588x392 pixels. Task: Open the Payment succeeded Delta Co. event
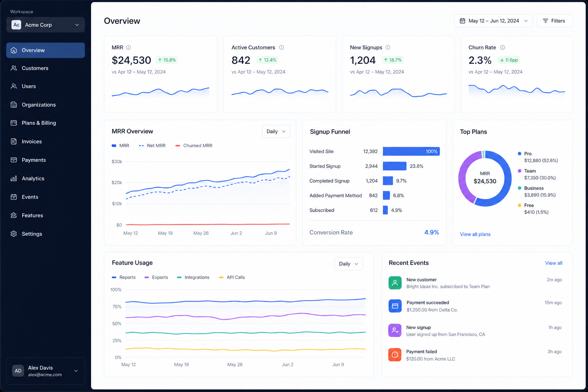tap(475, 306)
